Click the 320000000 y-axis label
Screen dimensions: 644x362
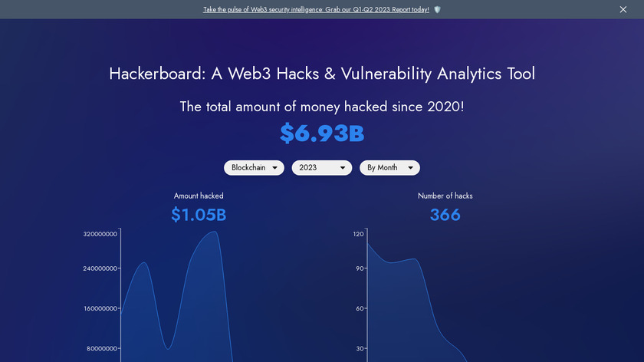pyautogui.click(x=100, y=234)
